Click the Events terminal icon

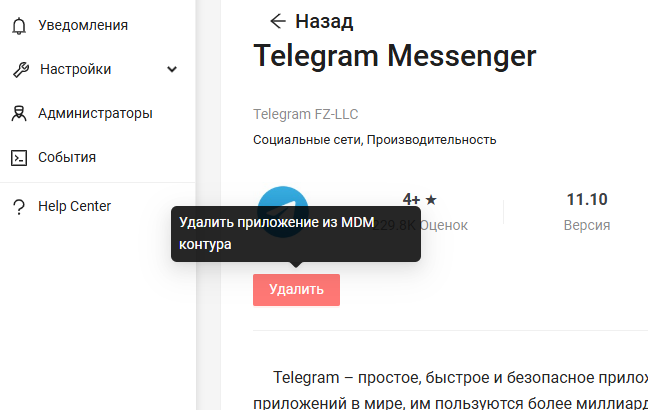(x=19, y=157)
